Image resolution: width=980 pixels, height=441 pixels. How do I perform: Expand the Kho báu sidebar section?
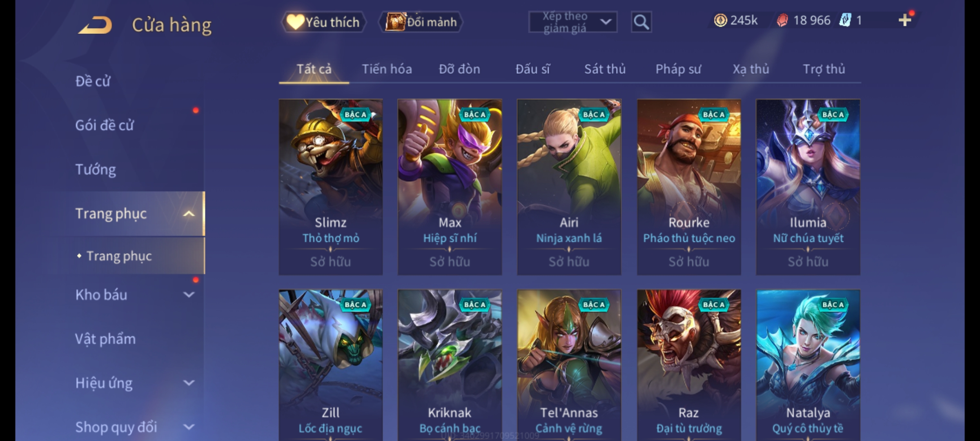coord(189,294)
